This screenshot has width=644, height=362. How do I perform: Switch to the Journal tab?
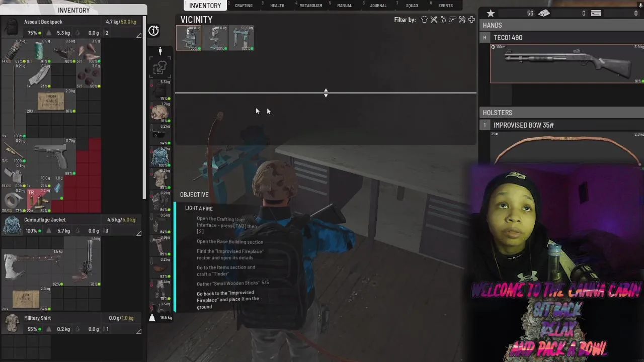pyautogui.click(x=378, y=6)
